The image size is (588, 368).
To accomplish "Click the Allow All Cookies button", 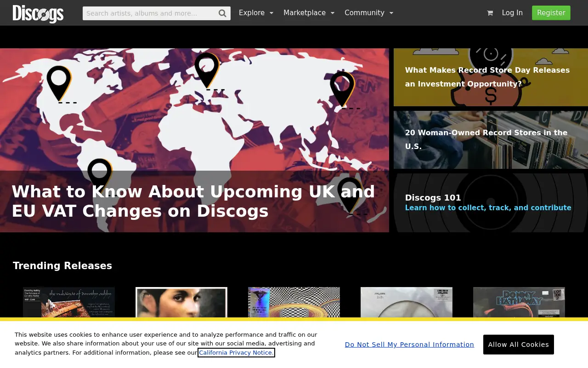I will [519, 345].
